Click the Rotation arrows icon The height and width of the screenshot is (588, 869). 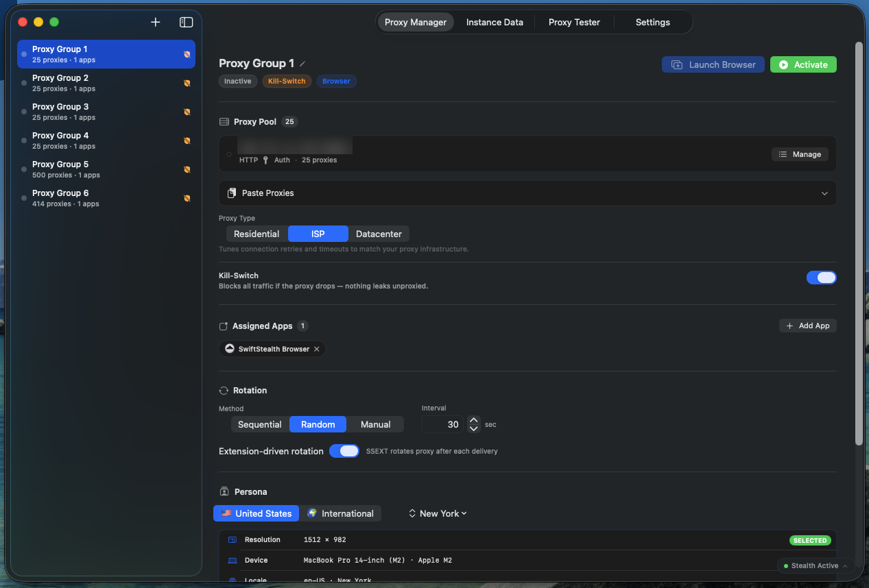click(224, 391)
